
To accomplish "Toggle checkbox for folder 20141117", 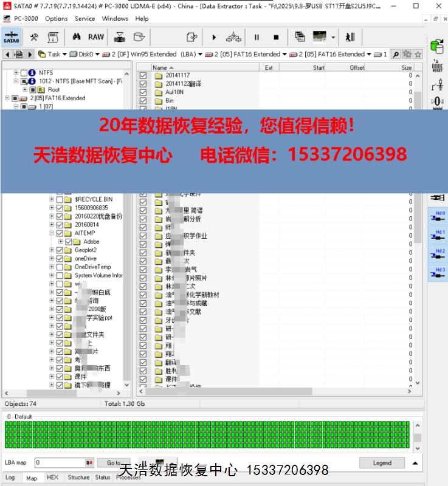I will click(x=143, y=75).
